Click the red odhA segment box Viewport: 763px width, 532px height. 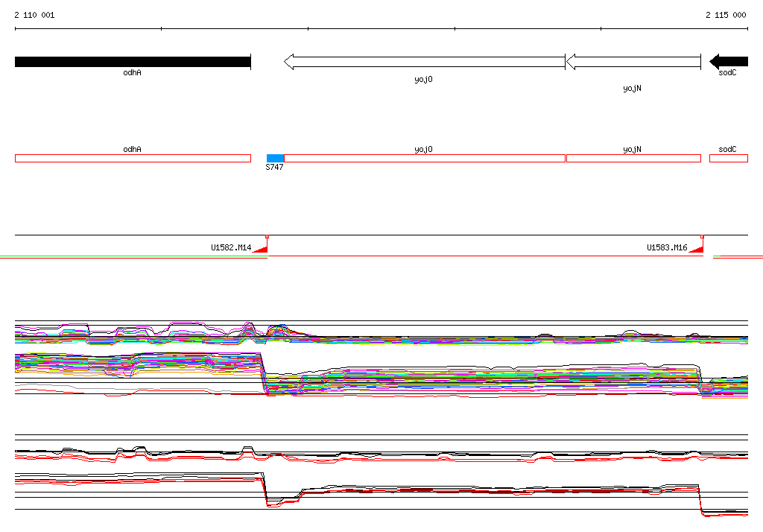point(133,158)
